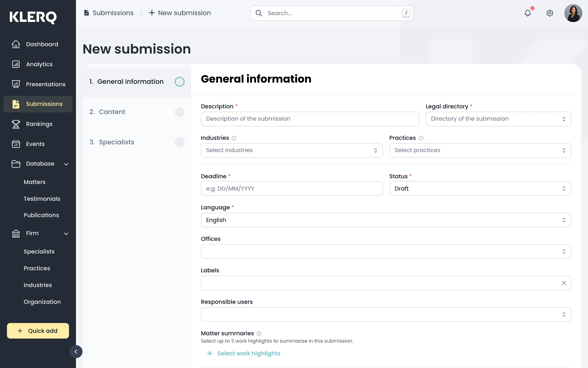Click the plus icon in Quick add

[x=20, y=331]
